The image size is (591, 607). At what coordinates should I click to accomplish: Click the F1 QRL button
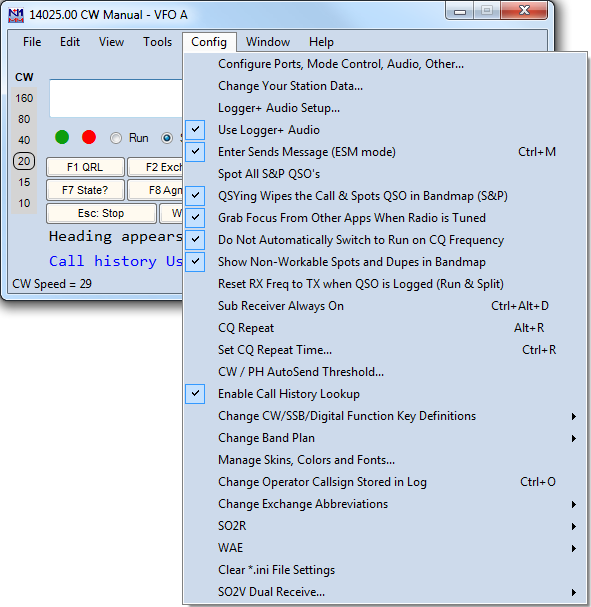point(85,167)
